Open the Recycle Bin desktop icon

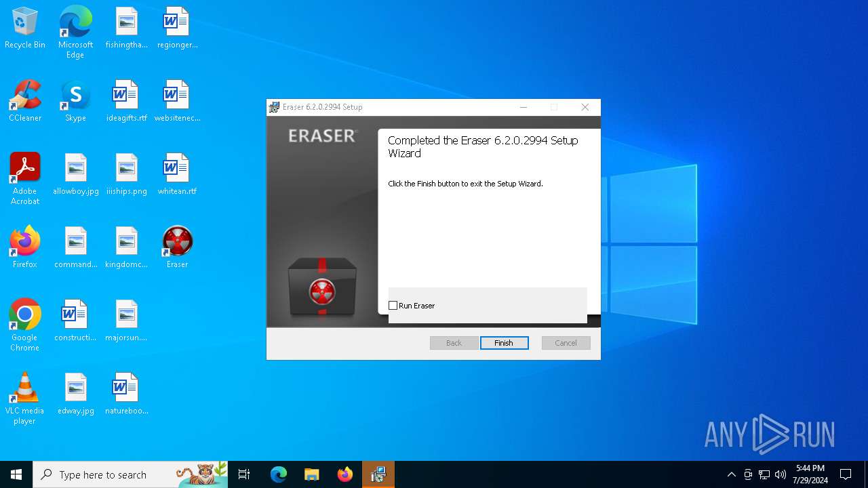pos(25,28)
